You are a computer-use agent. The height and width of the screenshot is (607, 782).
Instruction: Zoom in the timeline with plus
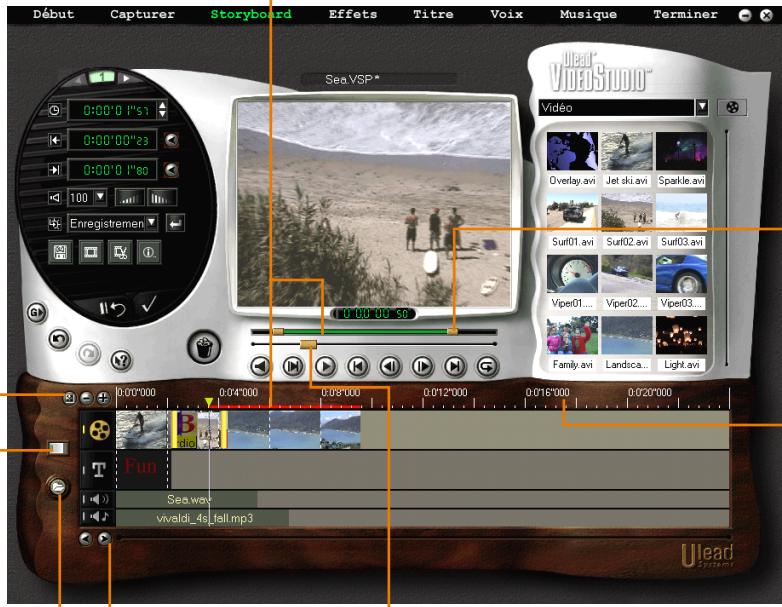coord(103,398)
